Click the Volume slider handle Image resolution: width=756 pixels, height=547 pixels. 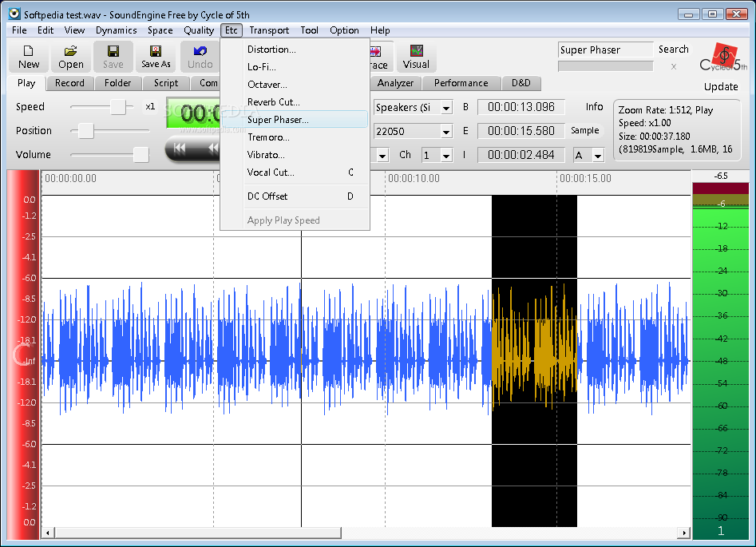click(141, 155)
